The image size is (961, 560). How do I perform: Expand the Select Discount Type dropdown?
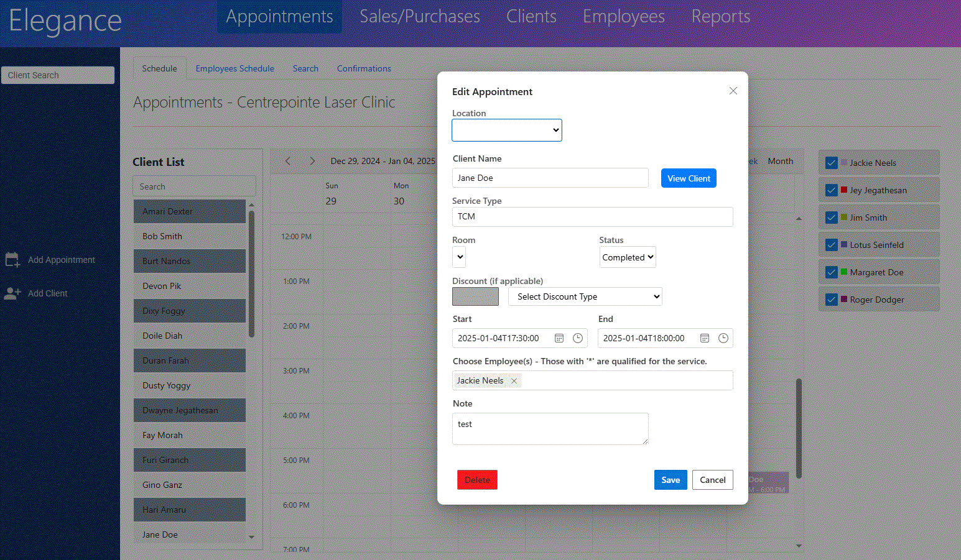pyautogui.click(x=585, y=296)
